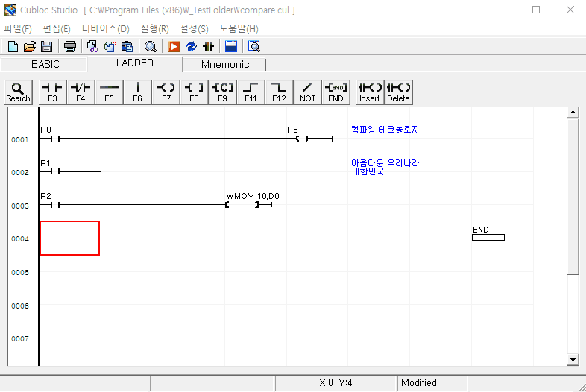Viewport: 586px width, 392px height.
Task: Switch to the BASIC tab
Action: coord(45,64)
